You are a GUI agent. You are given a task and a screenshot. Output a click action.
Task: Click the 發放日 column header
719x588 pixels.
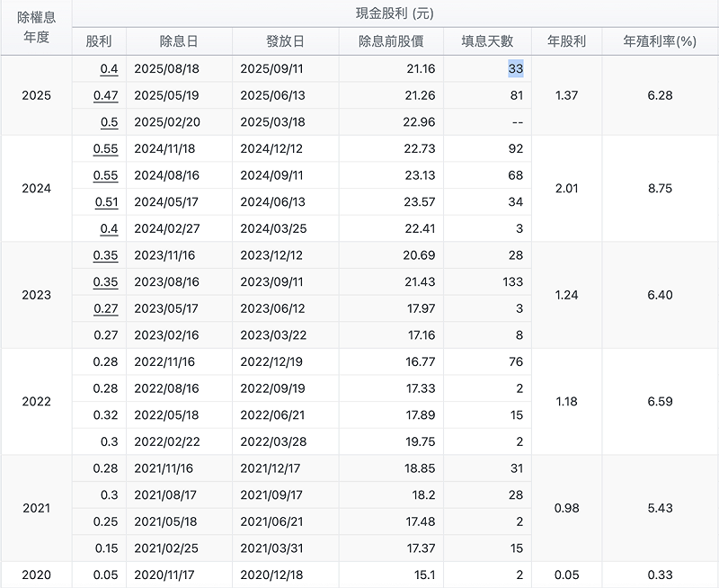tap(285, 41)
